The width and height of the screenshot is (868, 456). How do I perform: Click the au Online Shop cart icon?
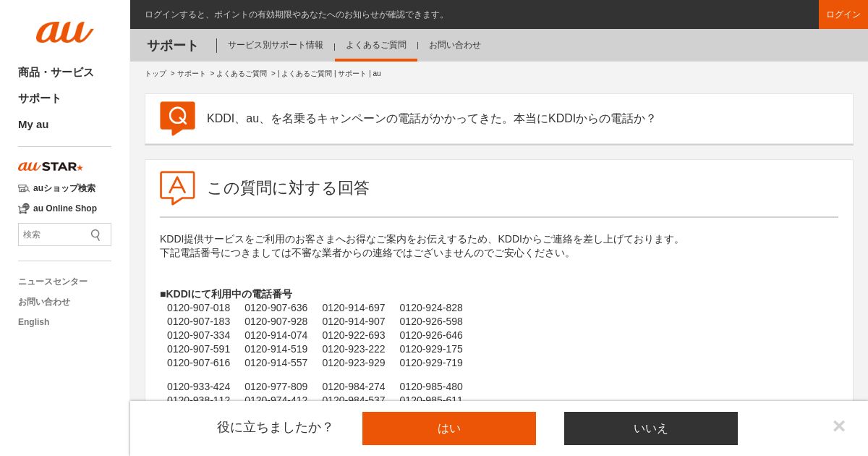pos(24,208)
